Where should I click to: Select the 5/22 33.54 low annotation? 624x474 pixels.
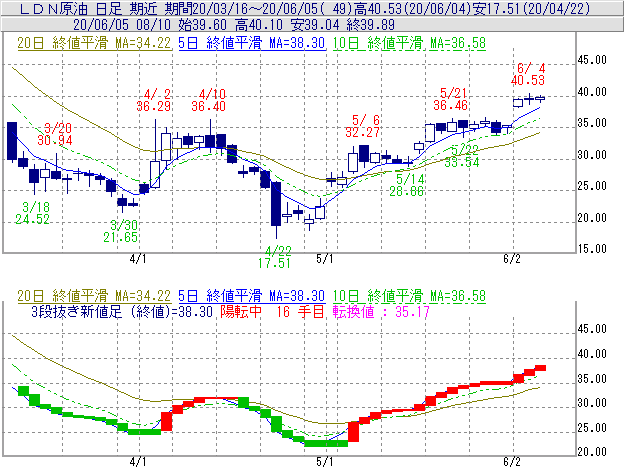462,156
